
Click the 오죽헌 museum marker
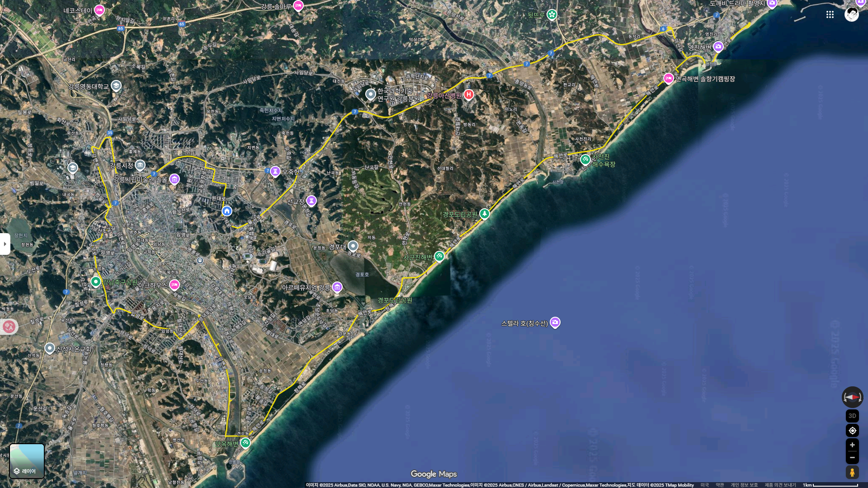pos(275,171)
